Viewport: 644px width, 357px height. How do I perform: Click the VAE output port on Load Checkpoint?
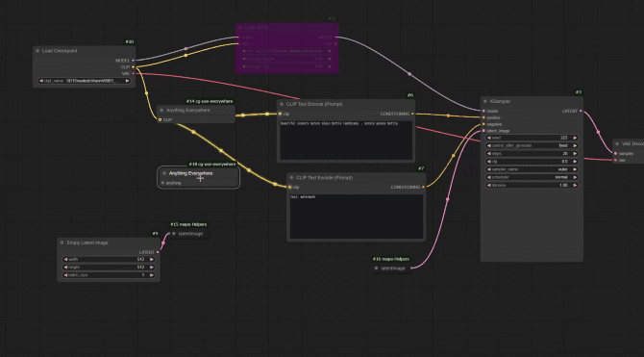tap(133, 74)
